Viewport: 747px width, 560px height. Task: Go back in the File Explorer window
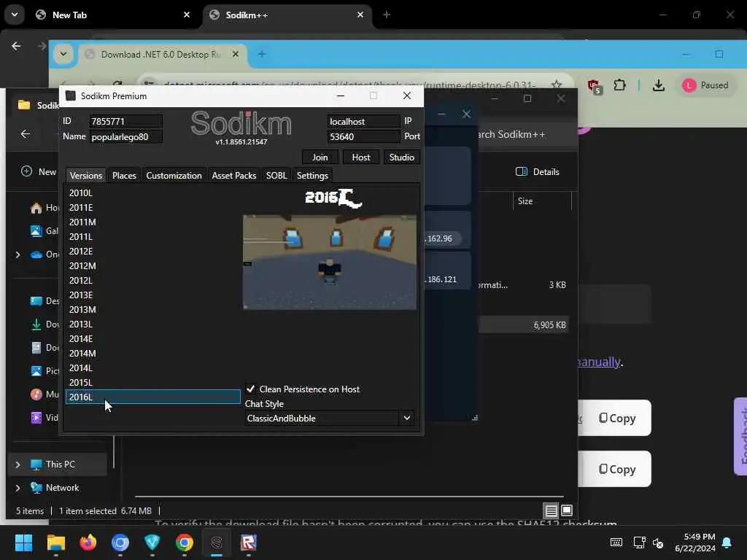tap(26, 134)
